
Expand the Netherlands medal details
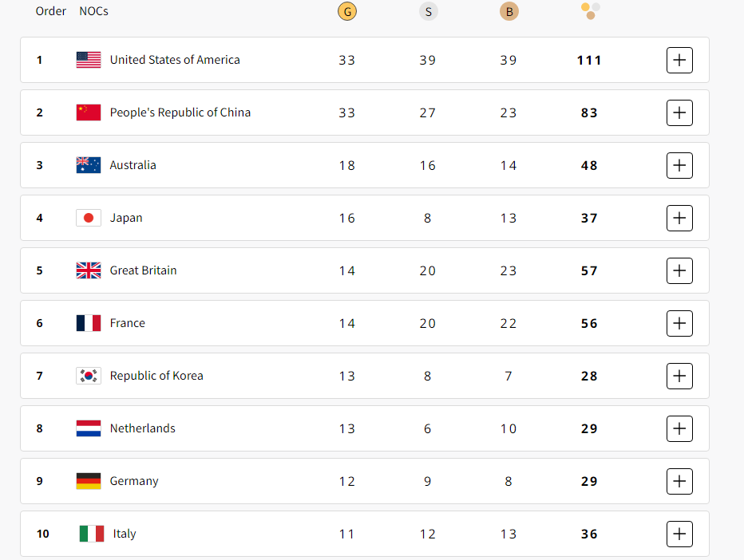[679, 428]
